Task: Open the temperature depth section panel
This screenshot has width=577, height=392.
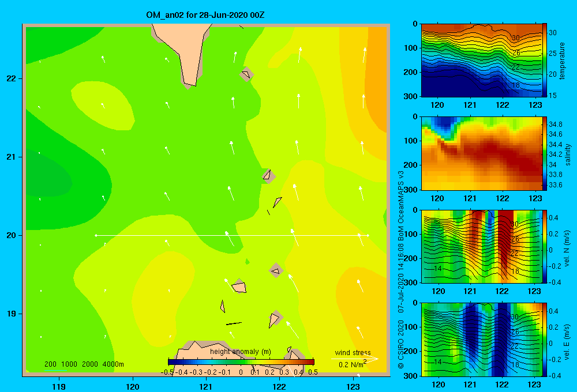Action: pyautogui.click(x=482, y=61)
